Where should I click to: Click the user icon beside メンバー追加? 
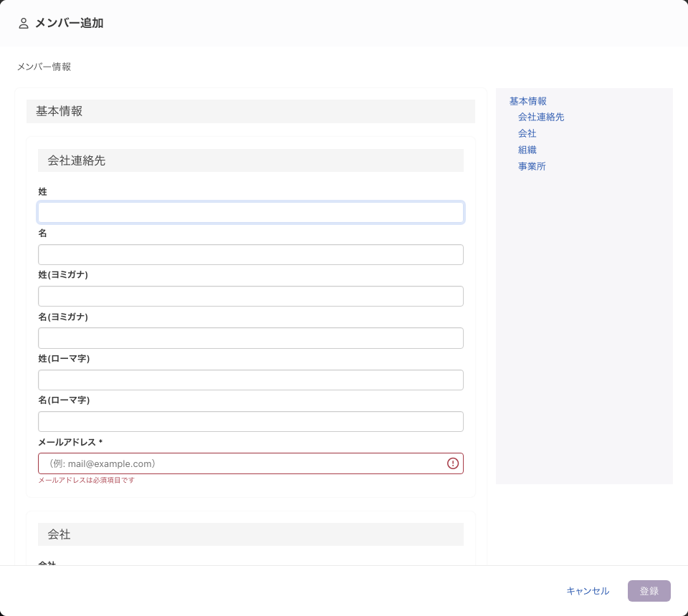tap(24, 23)
